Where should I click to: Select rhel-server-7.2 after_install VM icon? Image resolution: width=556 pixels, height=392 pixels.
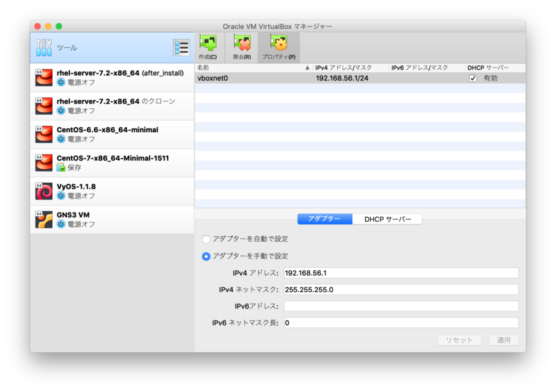[44, 77]
